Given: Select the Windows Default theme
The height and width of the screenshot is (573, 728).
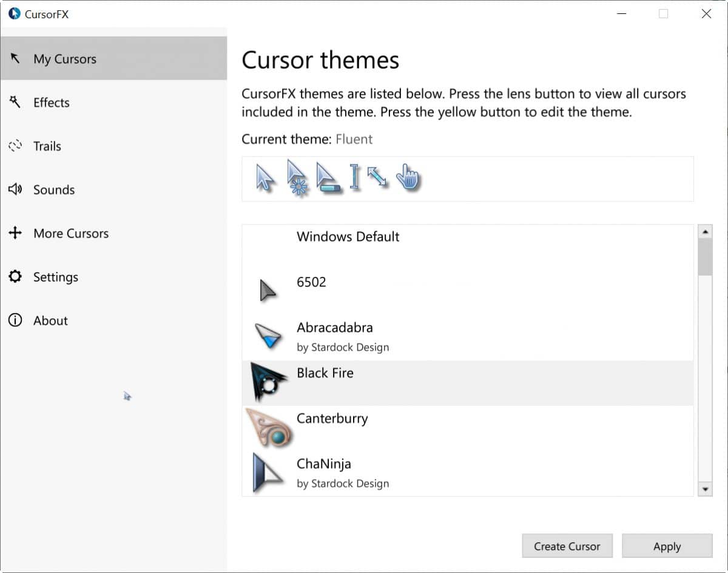Looking at the screenshot, I should (348, 237).
